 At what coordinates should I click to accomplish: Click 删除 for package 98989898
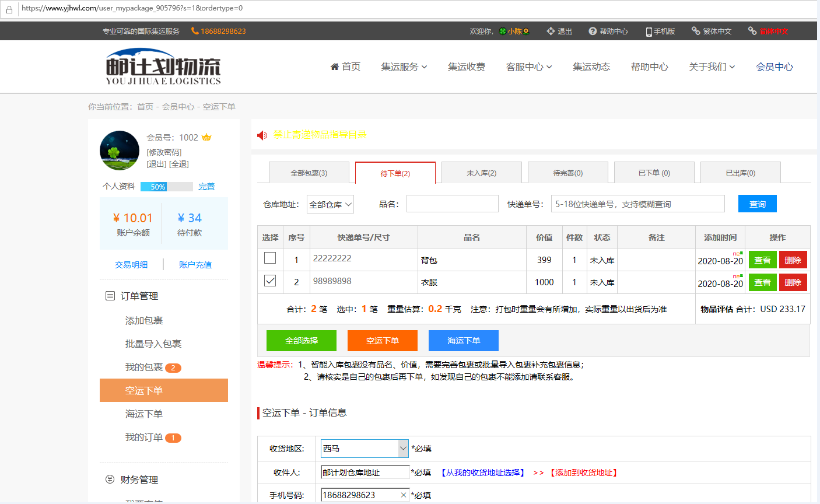(793, 282)
